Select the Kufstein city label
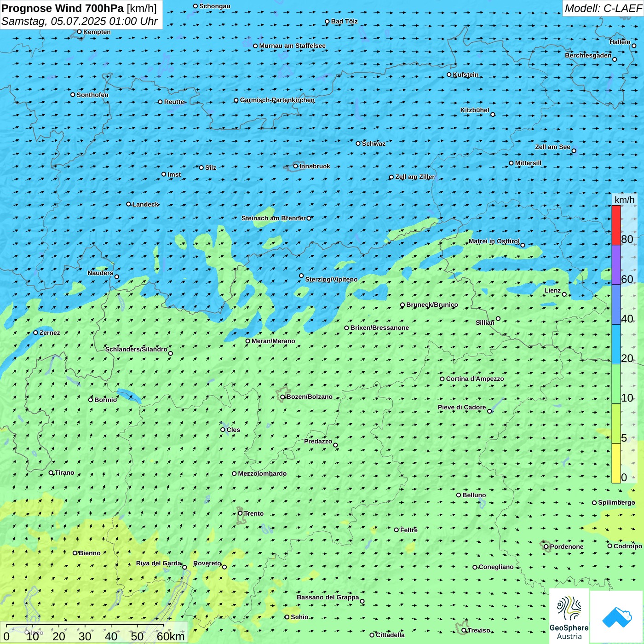 point(466,75)
